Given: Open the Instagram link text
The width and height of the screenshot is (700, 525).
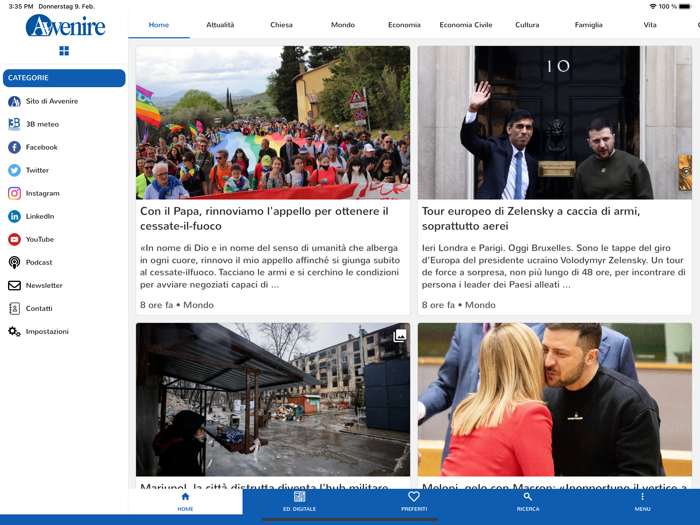Looking at the screenshot, I should pyautogui.click(x=42, y=193).
